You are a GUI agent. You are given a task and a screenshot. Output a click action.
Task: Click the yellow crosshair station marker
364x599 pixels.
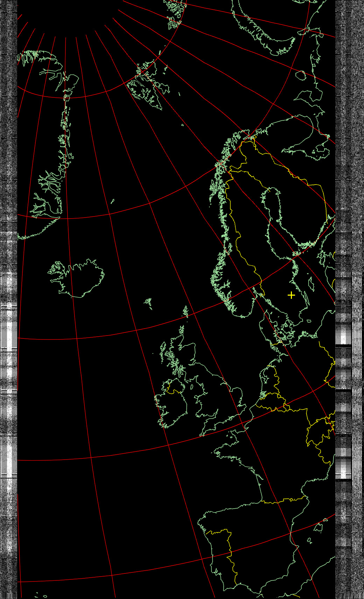pyautogui.click(x=291, y=295)
